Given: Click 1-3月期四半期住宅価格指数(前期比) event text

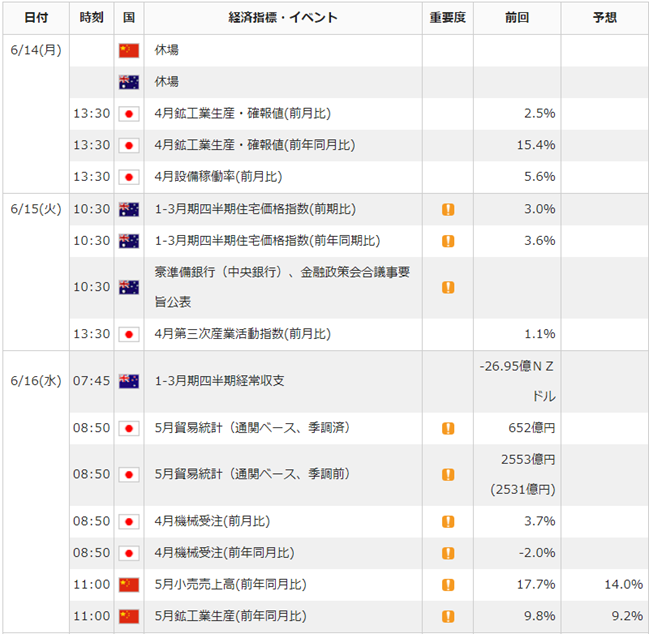Looking at the screenshot, I should (x=255, y=209).
